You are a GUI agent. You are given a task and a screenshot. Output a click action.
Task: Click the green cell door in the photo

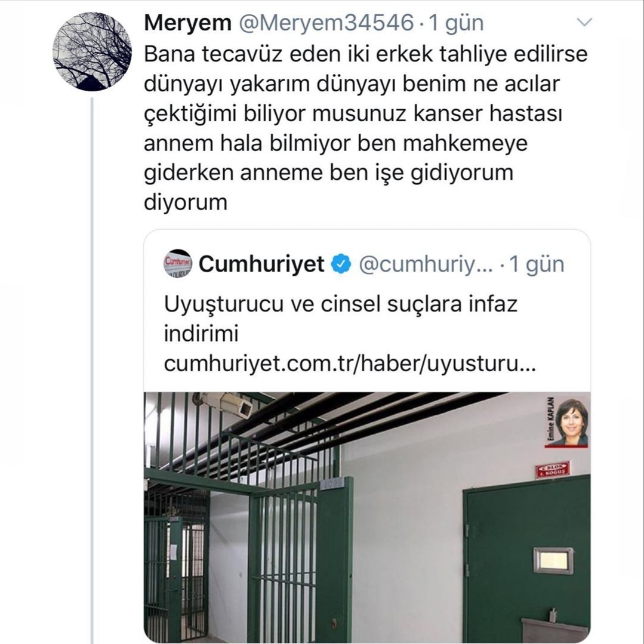527,559
